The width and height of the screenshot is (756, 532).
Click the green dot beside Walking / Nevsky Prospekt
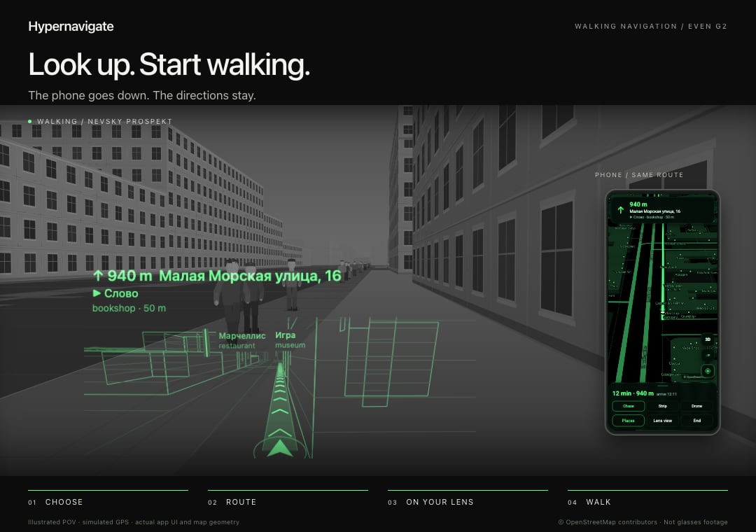30,122
